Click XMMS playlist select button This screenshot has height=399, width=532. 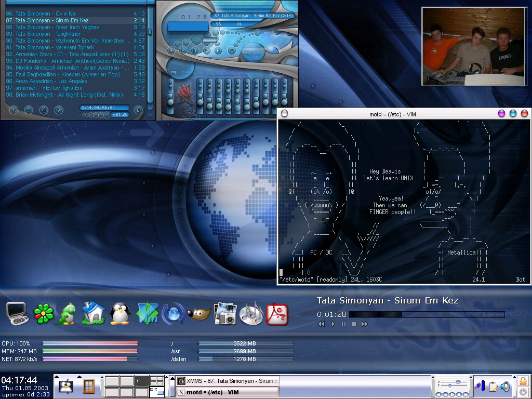[x=44, y=110]
